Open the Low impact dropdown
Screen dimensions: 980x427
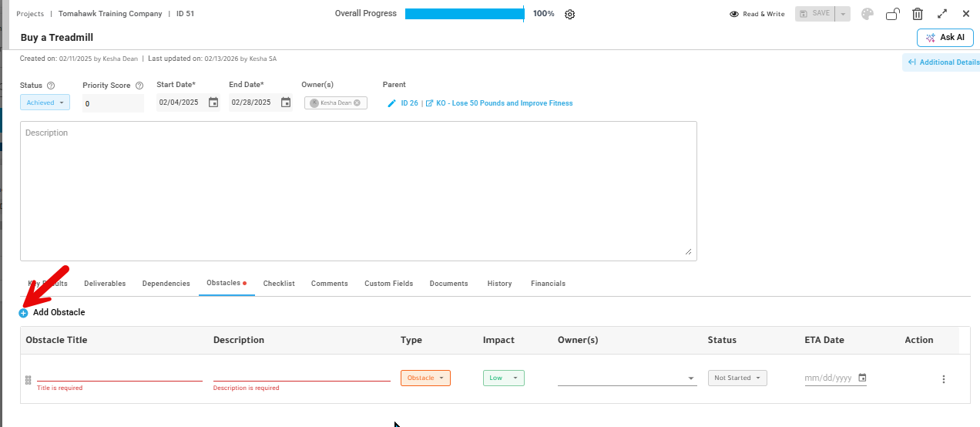[x=504, y=378]
